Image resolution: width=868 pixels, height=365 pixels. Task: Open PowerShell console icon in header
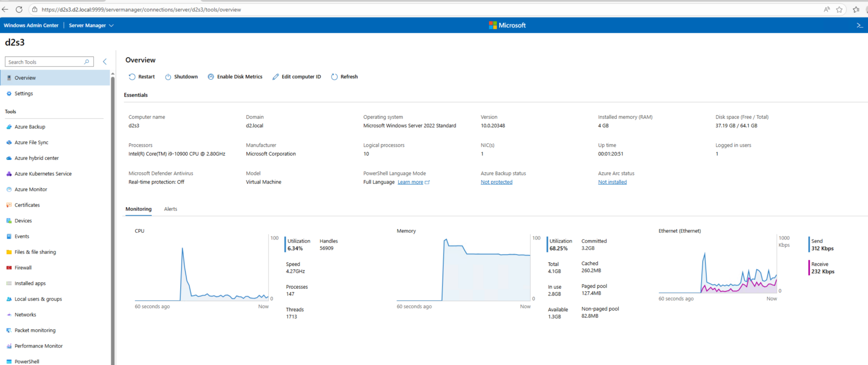pyautogui.click(x=860, y=25)
